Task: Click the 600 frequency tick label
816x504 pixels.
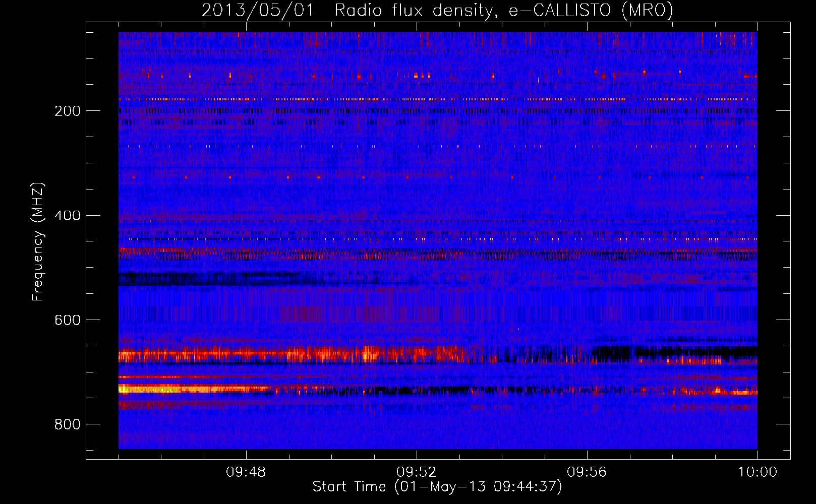Action: (x=68, y=321)
